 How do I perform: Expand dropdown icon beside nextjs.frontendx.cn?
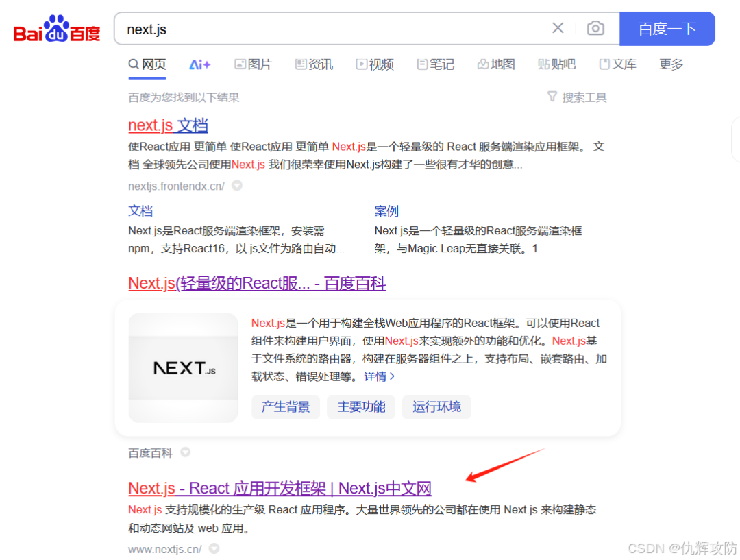(237, 186)
